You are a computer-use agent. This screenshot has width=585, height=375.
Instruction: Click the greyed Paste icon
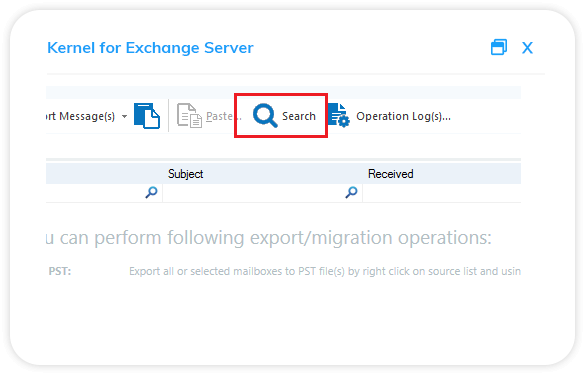pyautogui.click(x=189, y=116)
